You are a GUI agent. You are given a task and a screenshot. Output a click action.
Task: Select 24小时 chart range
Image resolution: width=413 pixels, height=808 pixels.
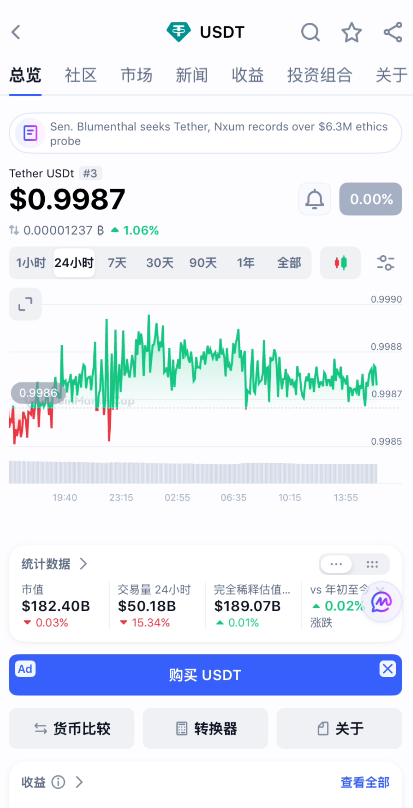74,263
